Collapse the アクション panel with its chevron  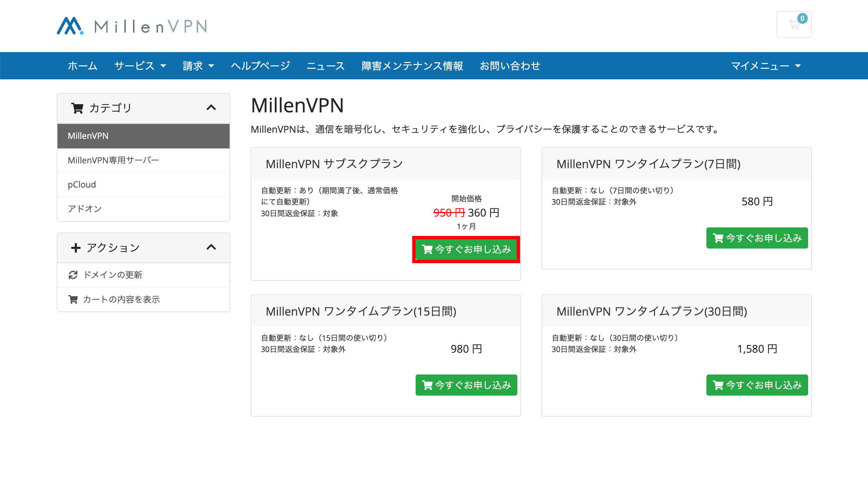point(211,247)
